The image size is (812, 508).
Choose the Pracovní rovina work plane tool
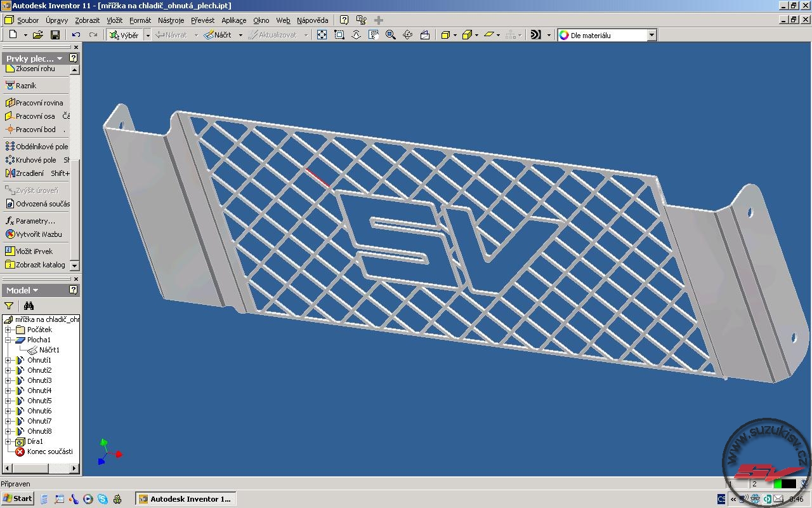point(39,103)
